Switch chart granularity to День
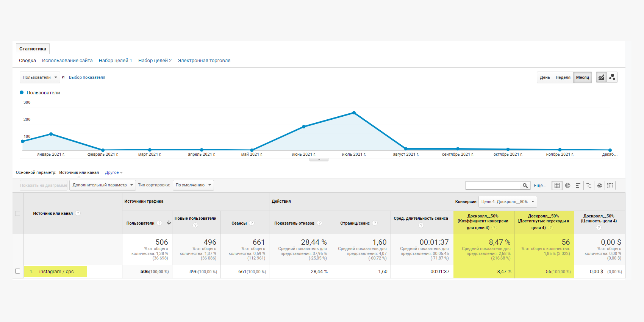This screenshot has height=322, width=644. [x=545, y=77]
